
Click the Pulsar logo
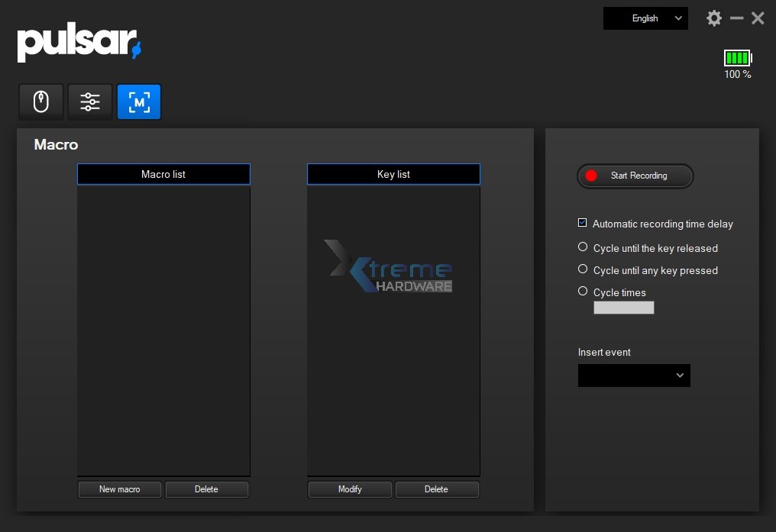pyautogui.click(x=79, y=44)
